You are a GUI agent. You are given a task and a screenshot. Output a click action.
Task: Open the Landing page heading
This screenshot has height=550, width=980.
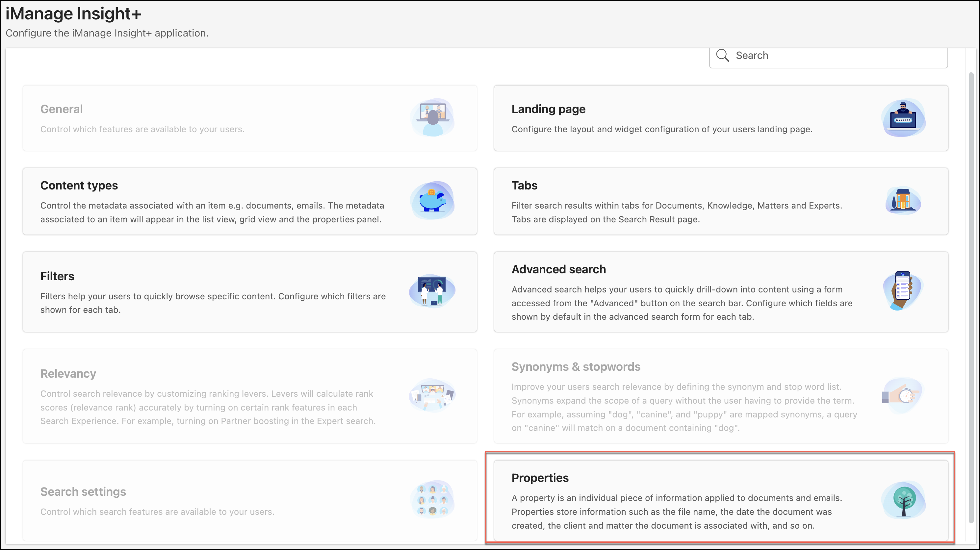coord(548,109)
